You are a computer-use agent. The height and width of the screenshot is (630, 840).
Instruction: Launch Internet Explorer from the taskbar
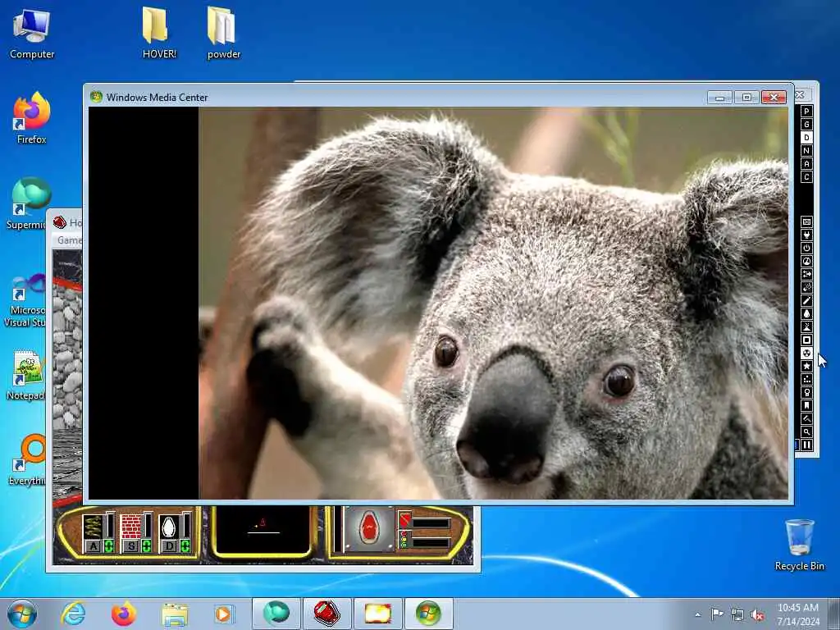[73, 614]
